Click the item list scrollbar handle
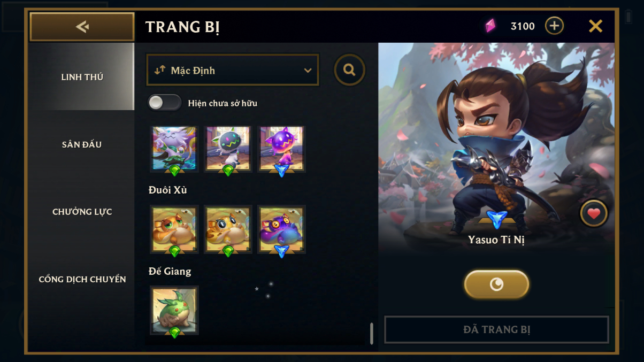 tap(371, 333)
